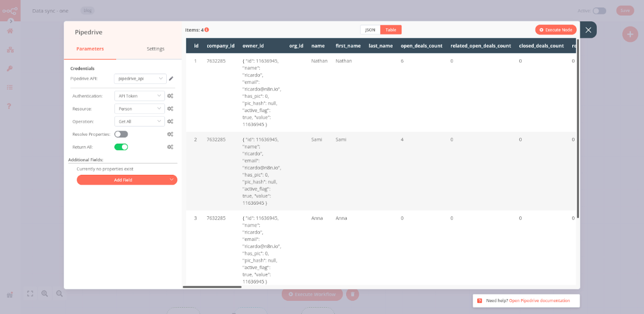Click the open_deals_count column header

point(421,46)
